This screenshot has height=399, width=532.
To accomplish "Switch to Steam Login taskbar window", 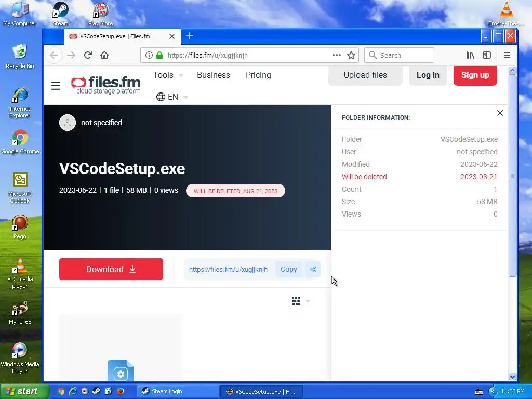I will pos(178,392).
